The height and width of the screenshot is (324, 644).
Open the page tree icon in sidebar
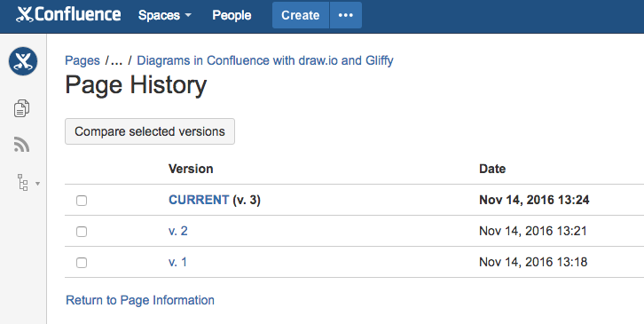point(23,183)
